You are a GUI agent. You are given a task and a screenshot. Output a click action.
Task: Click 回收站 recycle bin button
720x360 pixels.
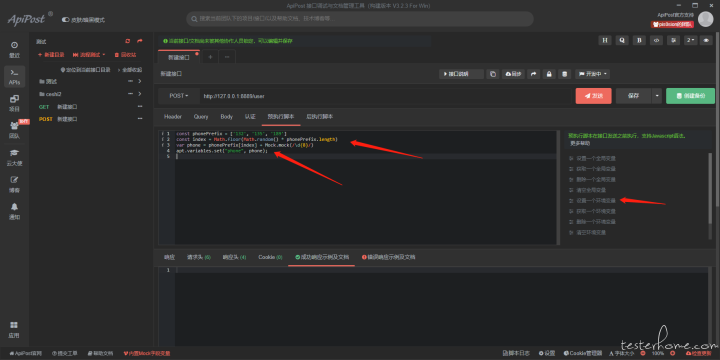click(125, 55)
